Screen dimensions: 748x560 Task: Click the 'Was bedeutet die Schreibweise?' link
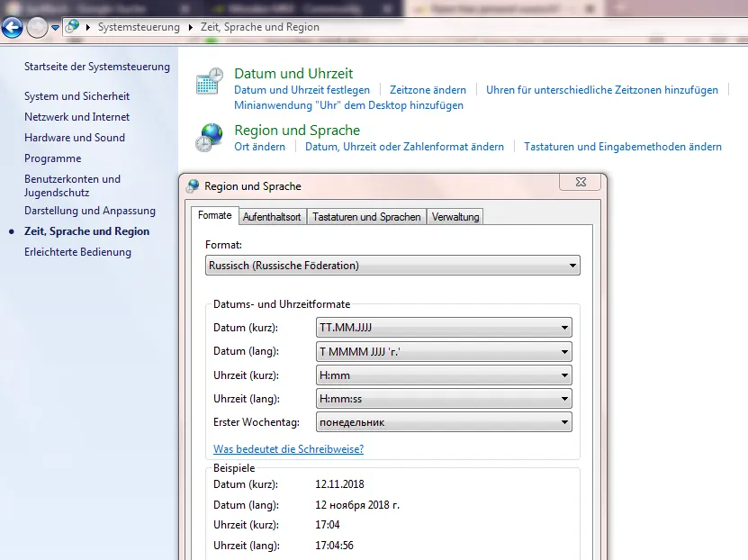(288, 448)
